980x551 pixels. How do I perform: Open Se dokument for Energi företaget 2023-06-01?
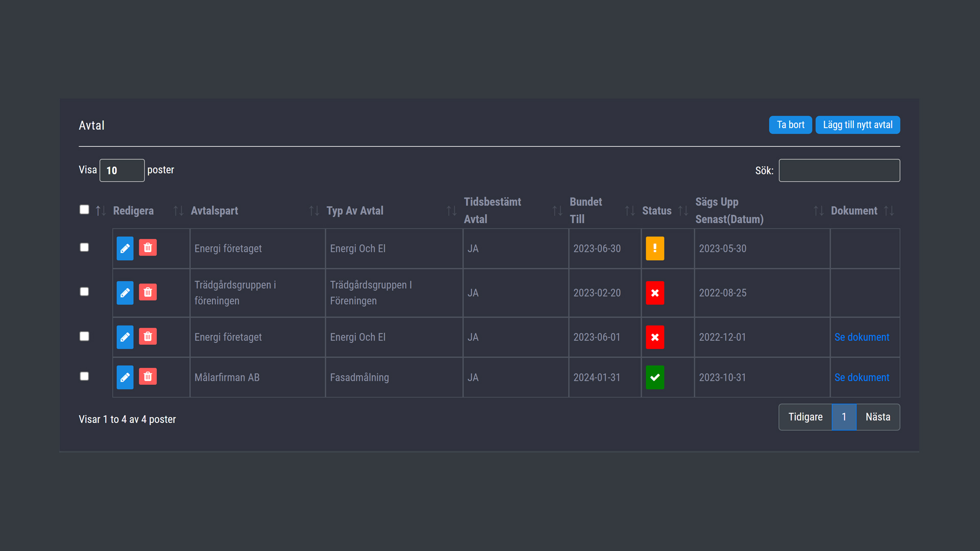pos(862,337)
